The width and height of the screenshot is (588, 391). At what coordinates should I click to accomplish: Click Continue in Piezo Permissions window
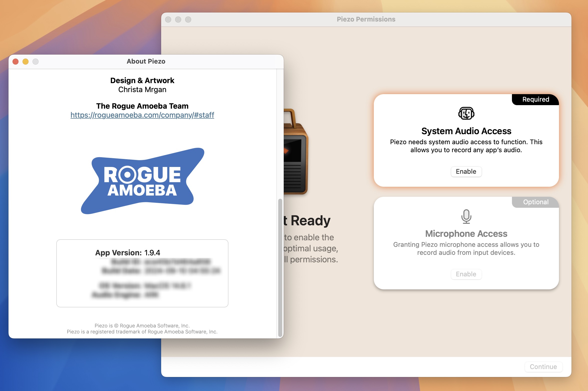[543, 367]
